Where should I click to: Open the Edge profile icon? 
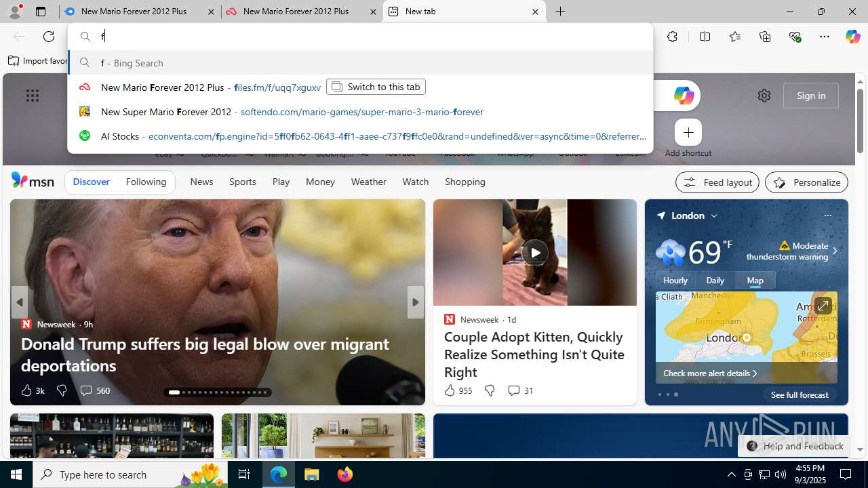coord(14,12)
